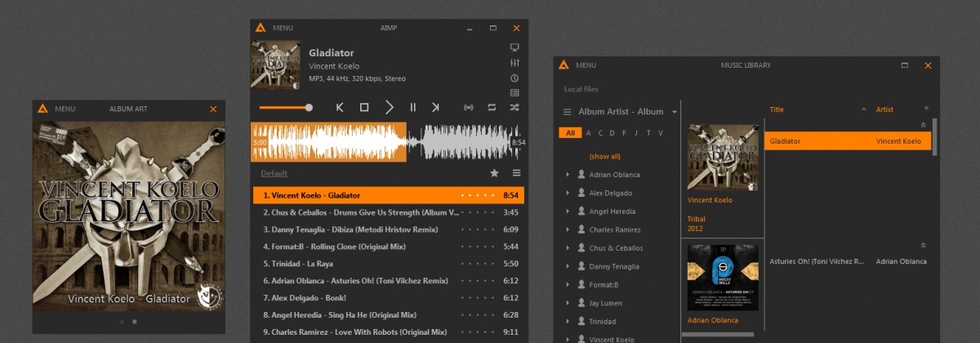Toggle the internet radio capture icon
The height and width of the screenshot is (343, 980).
point(468,107)
